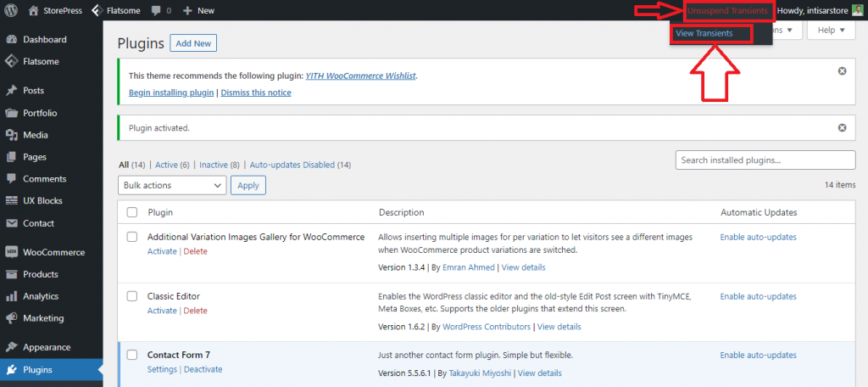Click the Media icon in sidebar
The image size is (868, 387).
click(11, 135)
